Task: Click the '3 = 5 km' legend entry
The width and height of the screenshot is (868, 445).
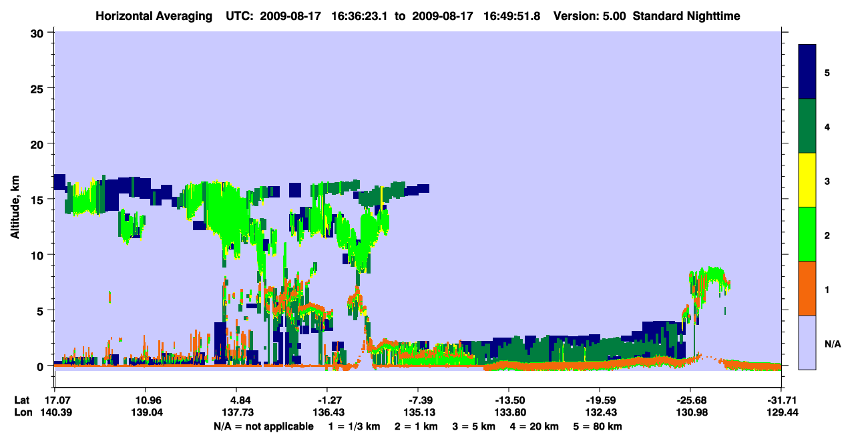Action: [473, 426]
